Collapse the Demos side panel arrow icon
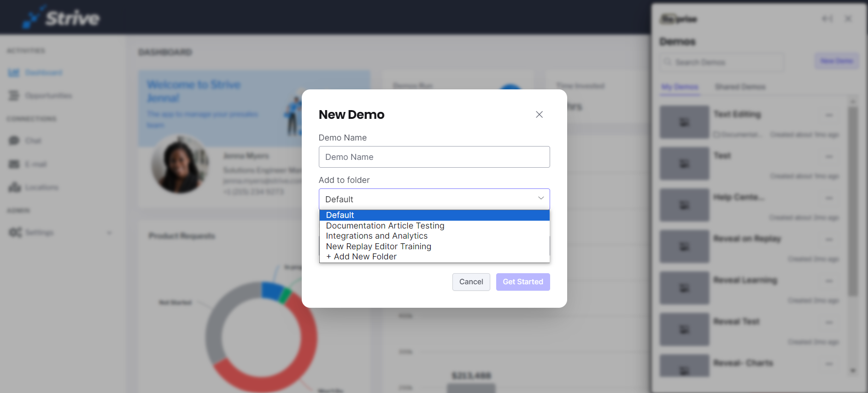868x393 pixels. pos(827,19)
